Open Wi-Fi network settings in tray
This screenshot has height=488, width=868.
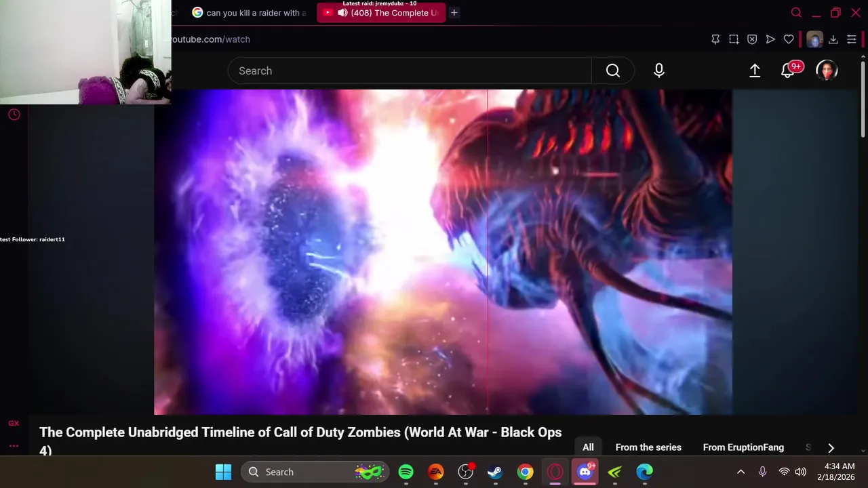pos(784,472)
